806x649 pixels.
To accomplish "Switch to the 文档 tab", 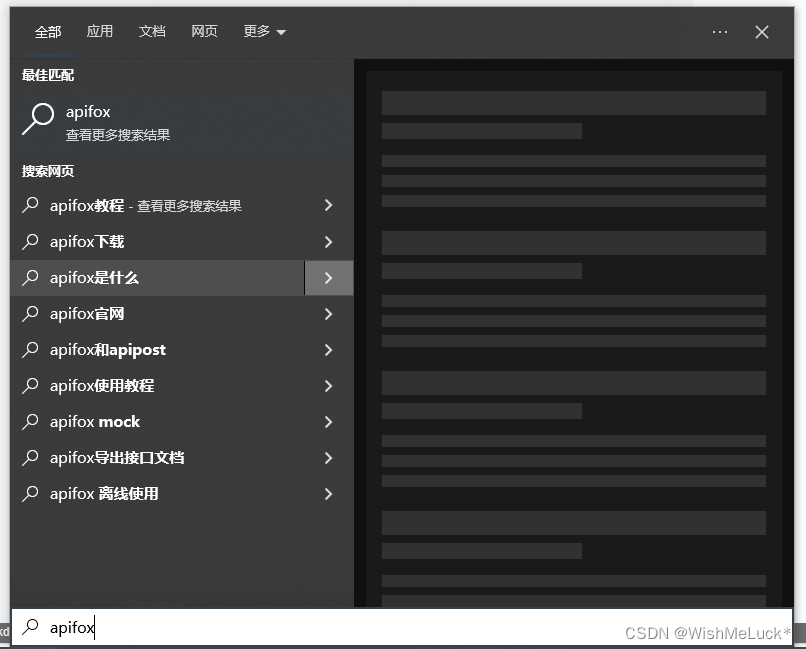I will click(152, 31).
